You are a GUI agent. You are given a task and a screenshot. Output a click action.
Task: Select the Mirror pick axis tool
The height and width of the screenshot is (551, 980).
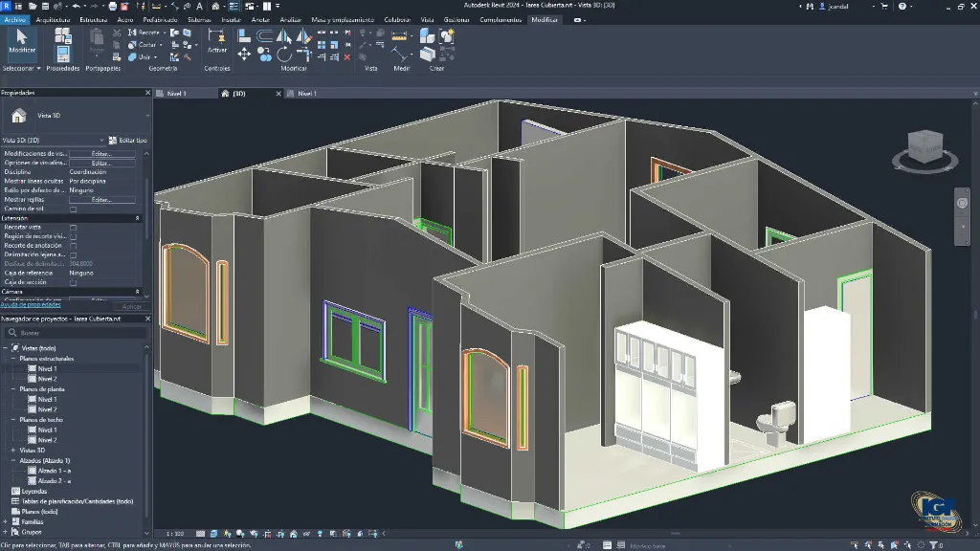283,36
